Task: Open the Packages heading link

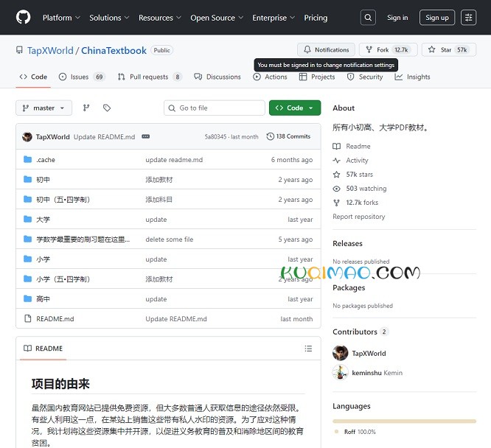Action: (x=349, y=287)
